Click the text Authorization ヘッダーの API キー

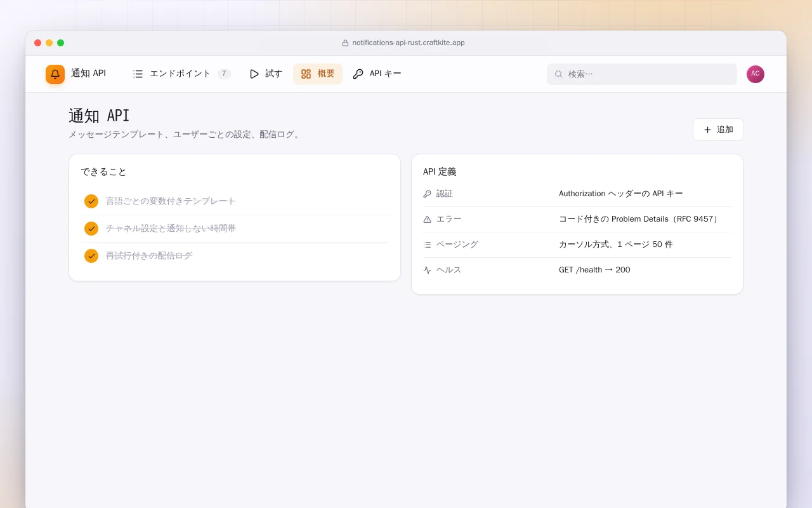click(x=621, y=194)
